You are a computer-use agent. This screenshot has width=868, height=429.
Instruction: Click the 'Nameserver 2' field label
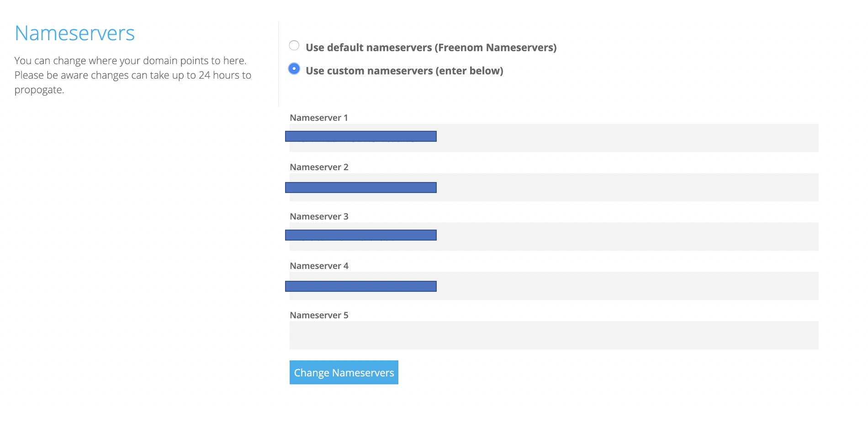click(x=319, y=167)
